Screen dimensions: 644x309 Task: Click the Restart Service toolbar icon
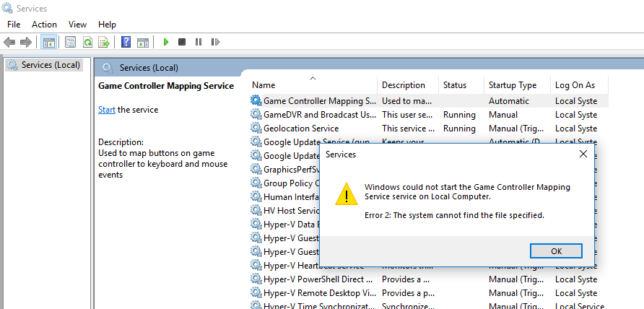[x=215, y=43]
